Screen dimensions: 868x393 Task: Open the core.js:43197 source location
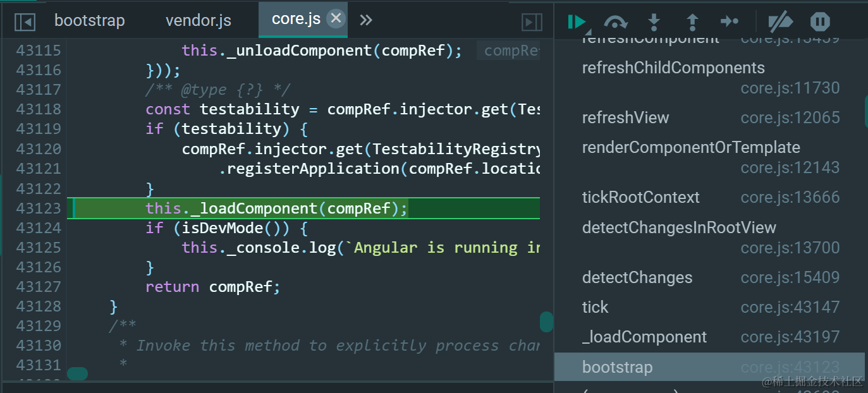click(790, 337)
